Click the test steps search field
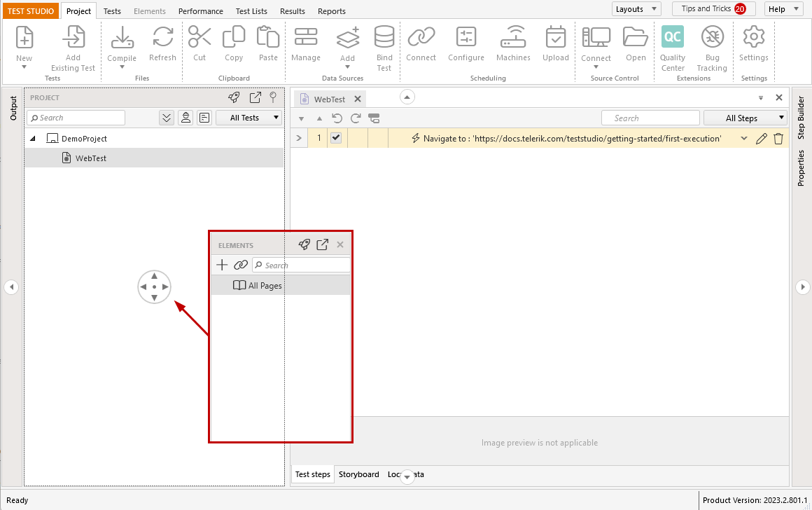 650,118
